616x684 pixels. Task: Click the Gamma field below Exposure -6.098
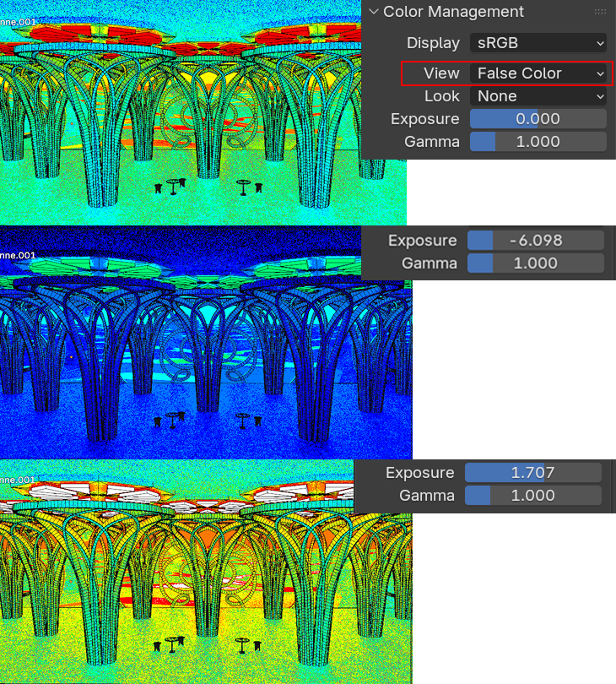[536, 263]
